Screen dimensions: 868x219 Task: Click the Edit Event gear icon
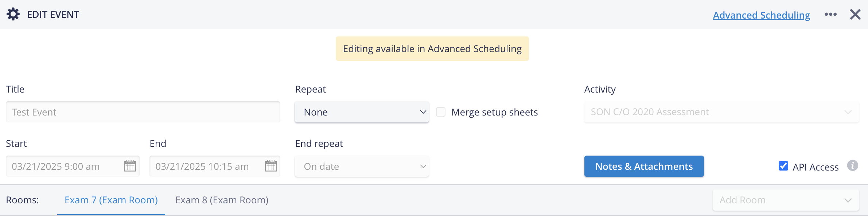pyautogui.click(x=13, y=14)
